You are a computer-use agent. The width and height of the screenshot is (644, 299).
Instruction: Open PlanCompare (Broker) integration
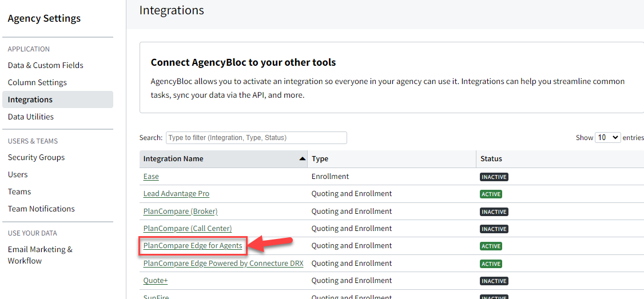(180, 212)
